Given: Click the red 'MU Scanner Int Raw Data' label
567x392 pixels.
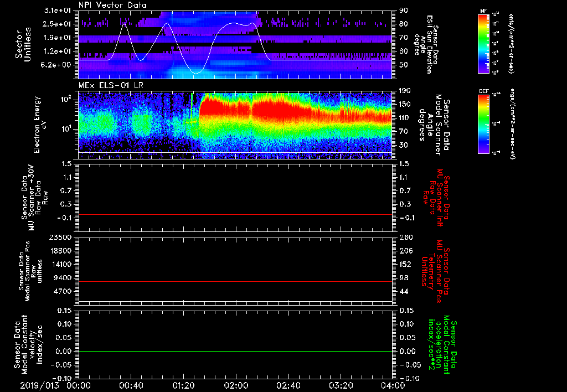Looking at the screenshot, I should coord(436,198).
